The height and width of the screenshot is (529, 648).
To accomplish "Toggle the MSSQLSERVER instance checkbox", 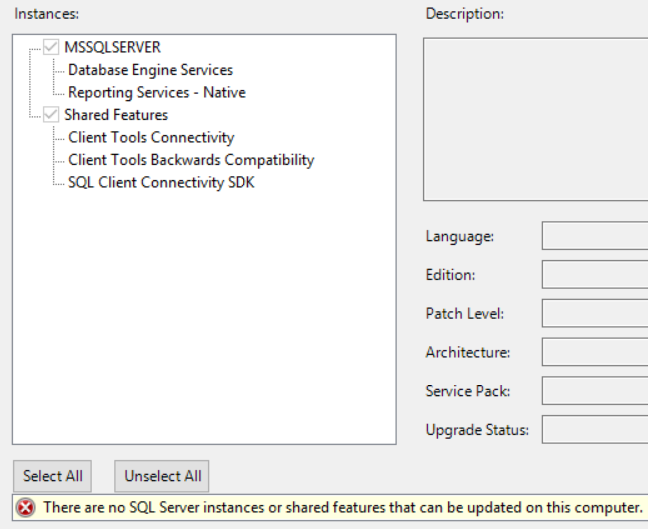I will coord(51,47).
